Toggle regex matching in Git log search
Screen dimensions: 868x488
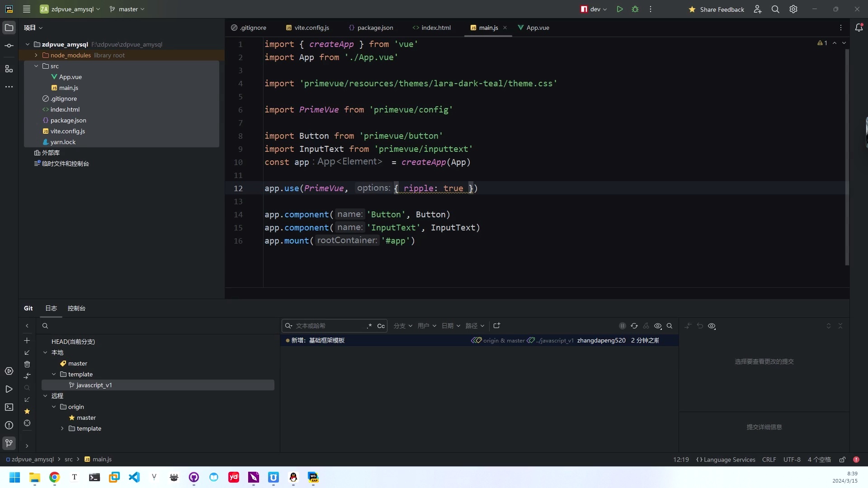[x=369, y=326]
